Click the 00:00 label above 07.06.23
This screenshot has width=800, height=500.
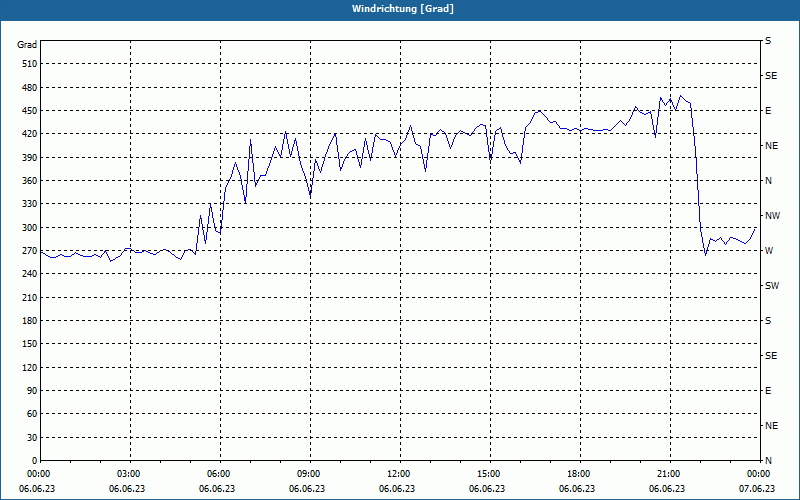tap(760, 474)
